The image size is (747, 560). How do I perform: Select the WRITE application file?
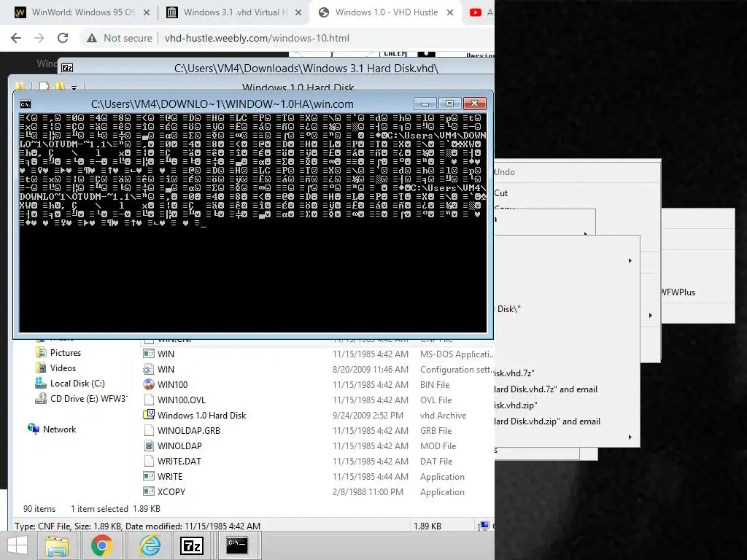170,476
